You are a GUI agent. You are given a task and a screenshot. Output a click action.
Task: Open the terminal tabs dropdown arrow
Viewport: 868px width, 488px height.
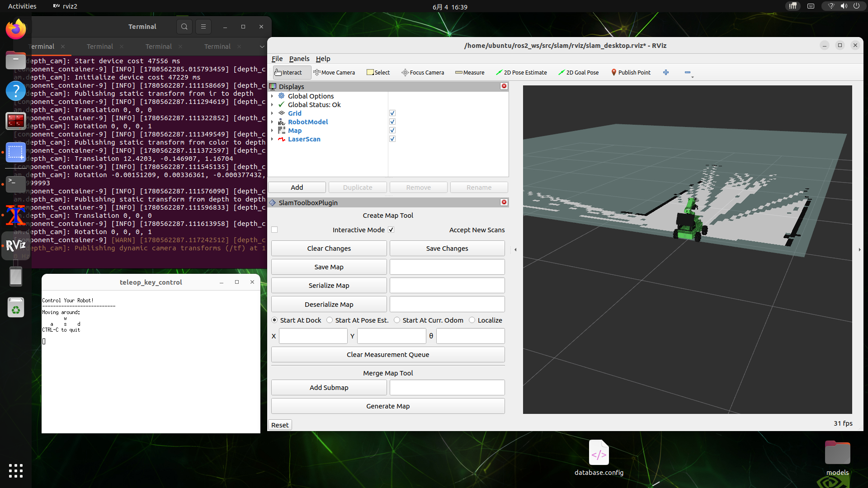pos(262,47)
